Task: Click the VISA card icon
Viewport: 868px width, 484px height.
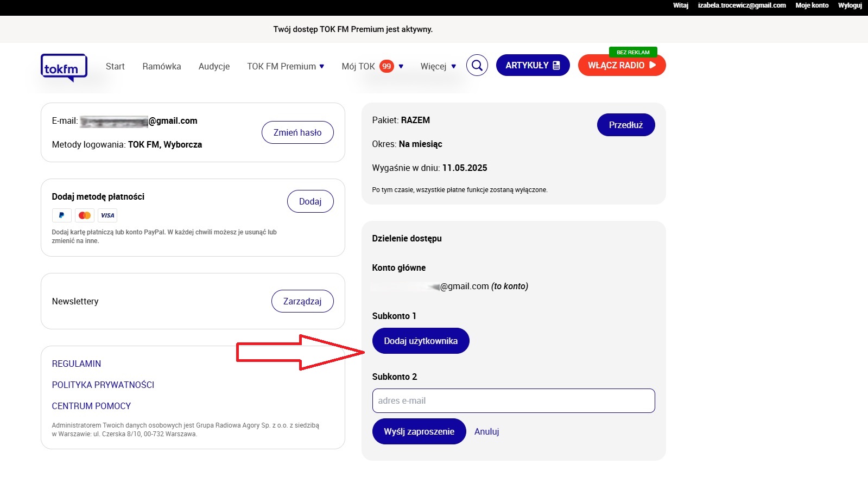Action: (107, 215)
